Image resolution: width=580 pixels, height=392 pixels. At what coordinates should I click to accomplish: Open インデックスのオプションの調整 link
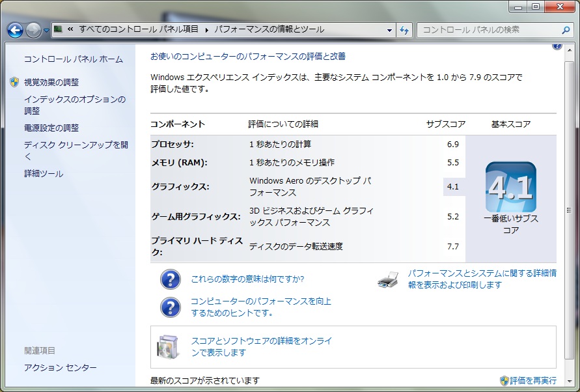coord(75,105)
